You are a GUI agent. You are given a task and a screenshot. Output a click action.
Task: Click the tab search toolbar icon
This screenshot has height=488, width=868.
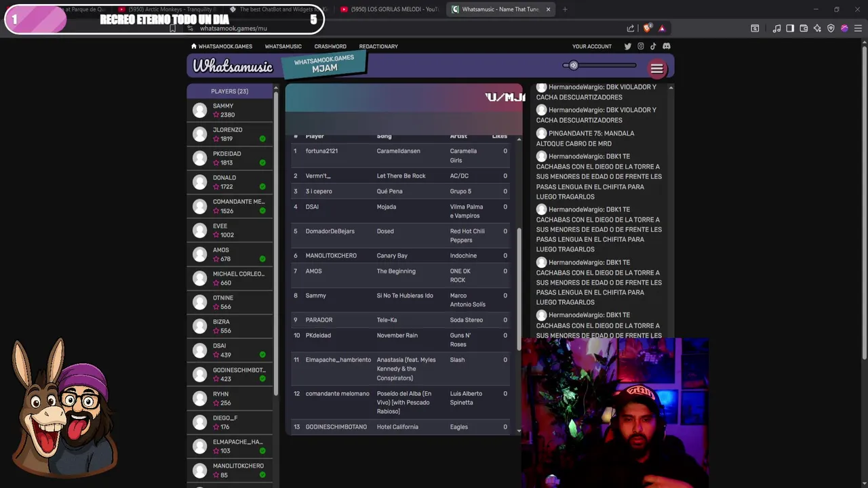[755, 28]
